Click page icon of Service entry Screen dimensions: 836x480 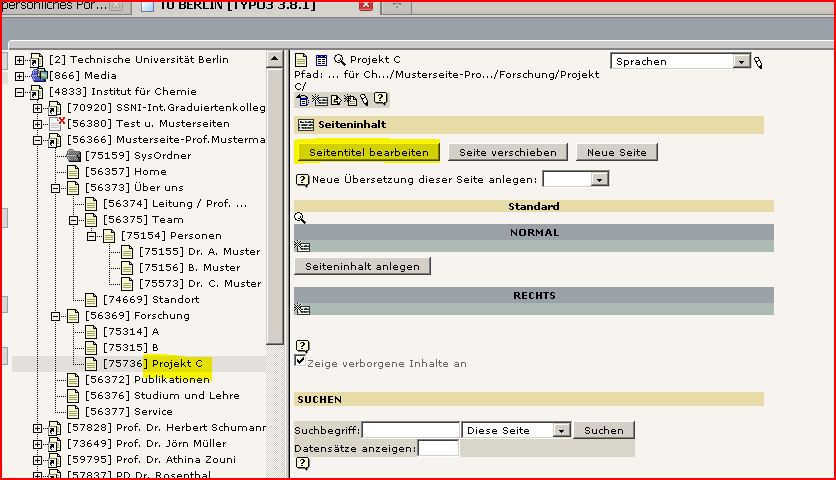(73, 412)
